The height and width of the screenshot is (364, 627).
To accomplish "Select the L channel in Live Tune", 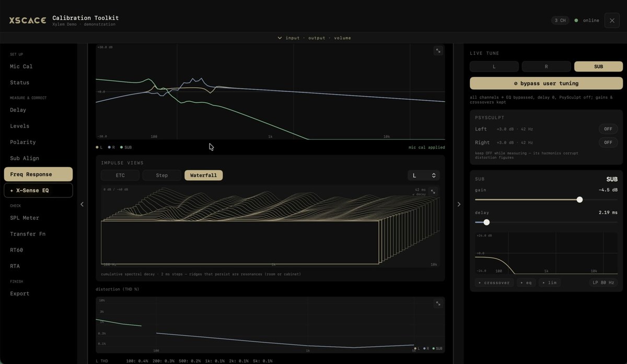I will 494,67.
